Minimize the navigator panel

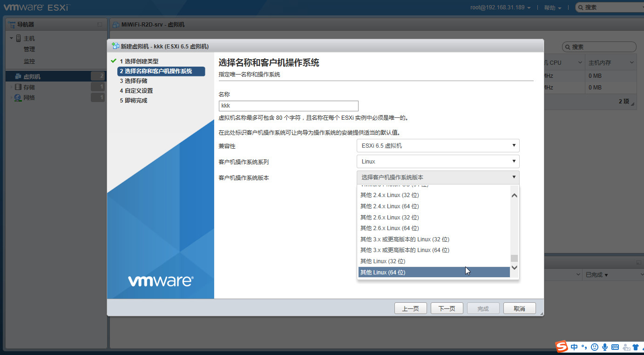coord(99,24)
